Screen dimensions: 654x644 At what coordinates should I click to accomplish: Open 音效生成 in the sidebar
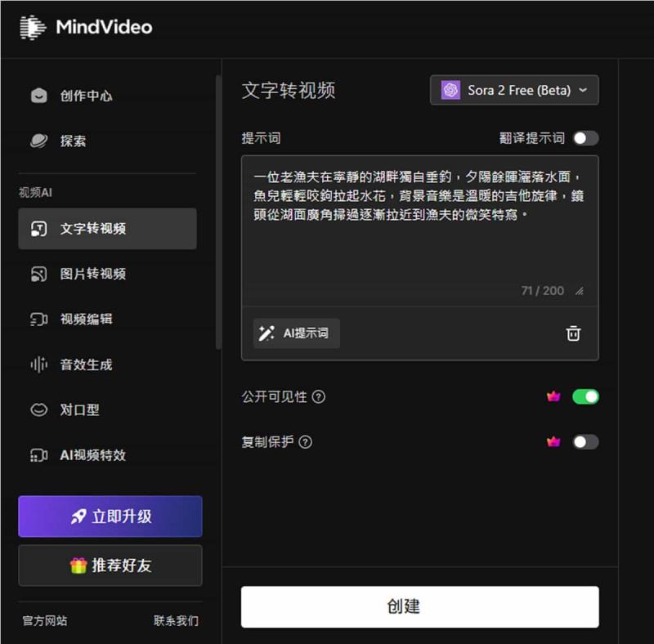click(x=86, y=364)
